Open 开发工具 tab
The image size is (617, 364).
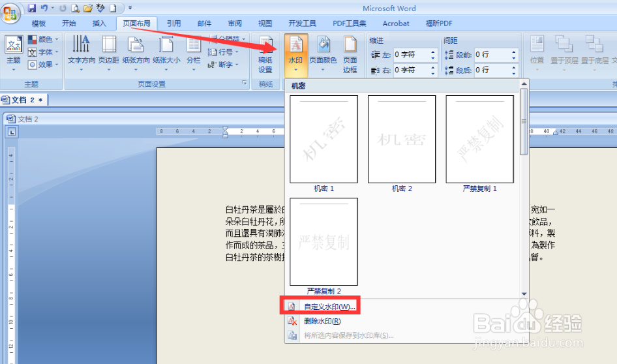302,23
